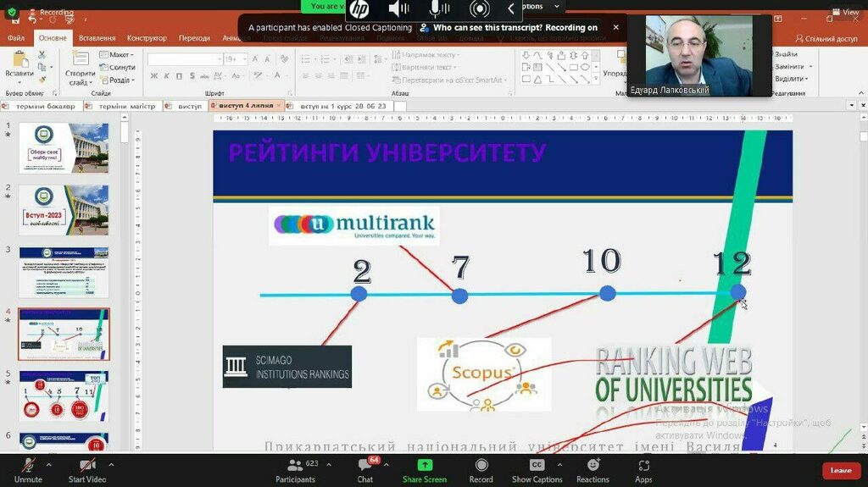Click the Вставити paste icon
Viewport: 868px width, 487px height.
19,61
